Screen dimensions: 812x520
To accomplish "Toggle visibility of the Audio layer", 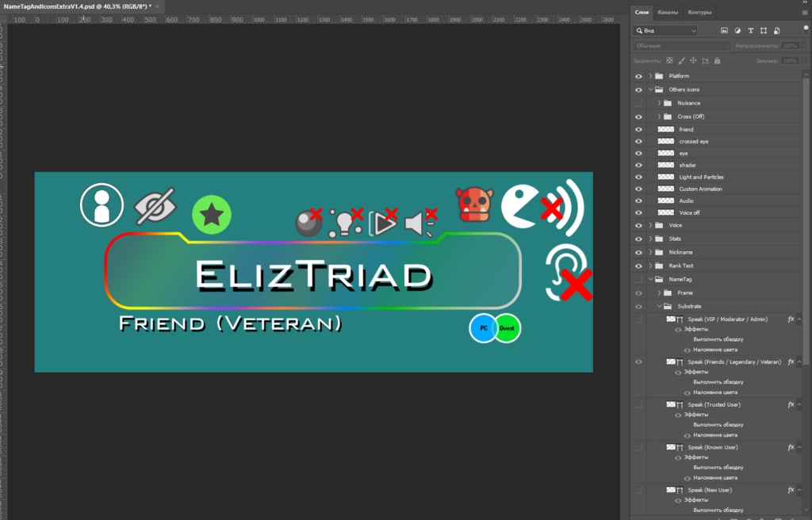I will [639, 201].
